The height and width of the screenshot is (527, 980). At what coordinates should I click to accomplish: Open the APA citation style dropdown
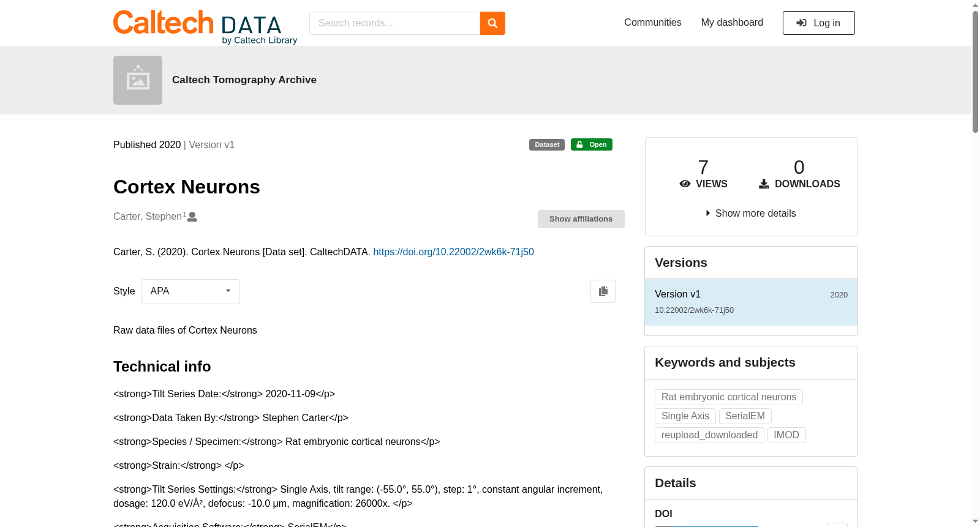point(190,291)
